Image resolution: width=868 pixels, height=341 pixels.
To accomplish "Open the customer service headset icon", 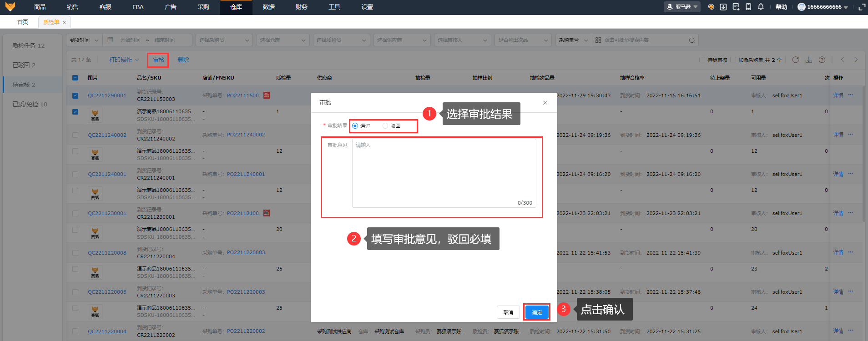I will pyautogui.click(x=711, y=7).
